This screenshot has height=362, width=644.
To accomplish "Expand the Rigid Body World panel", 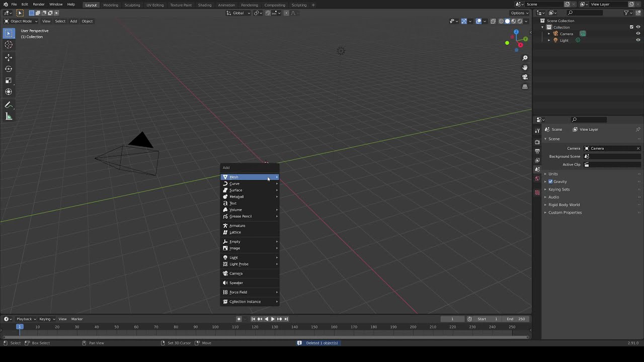I will [x=563, y=205].
